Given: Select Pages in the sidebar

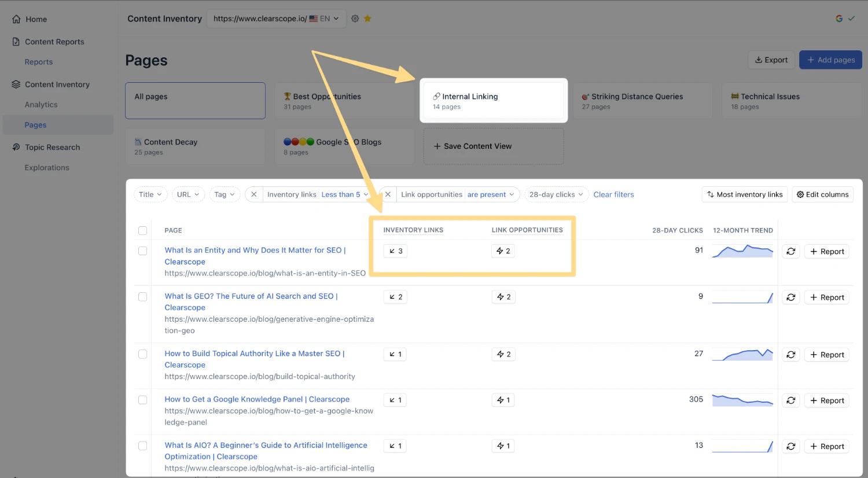Looking at the screenshot, I should coord(58,125).
